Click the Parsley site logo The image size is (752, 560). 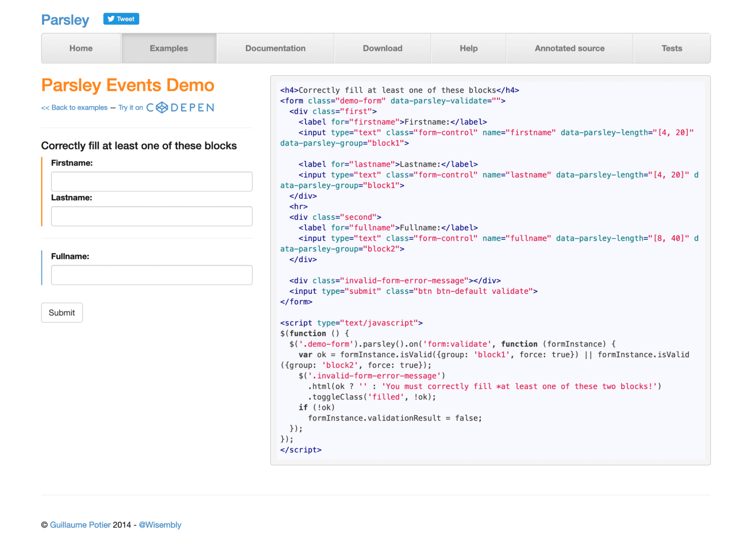(65, 20)
